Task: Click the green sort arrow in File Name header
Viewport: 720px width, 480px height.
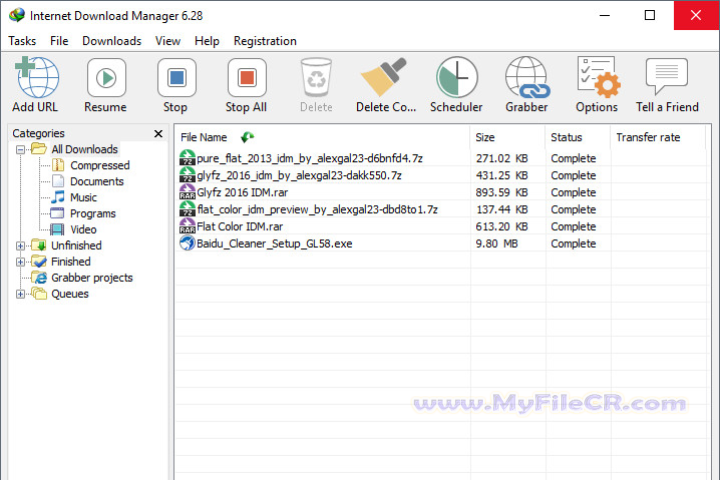Action: coord(248,137)
